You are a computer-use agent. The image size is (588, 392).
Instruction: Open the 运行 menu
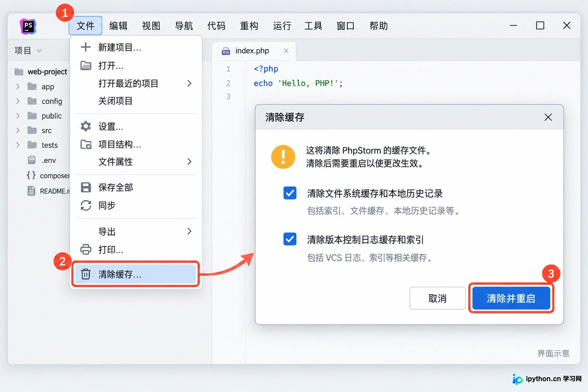[x=282, y=26]
